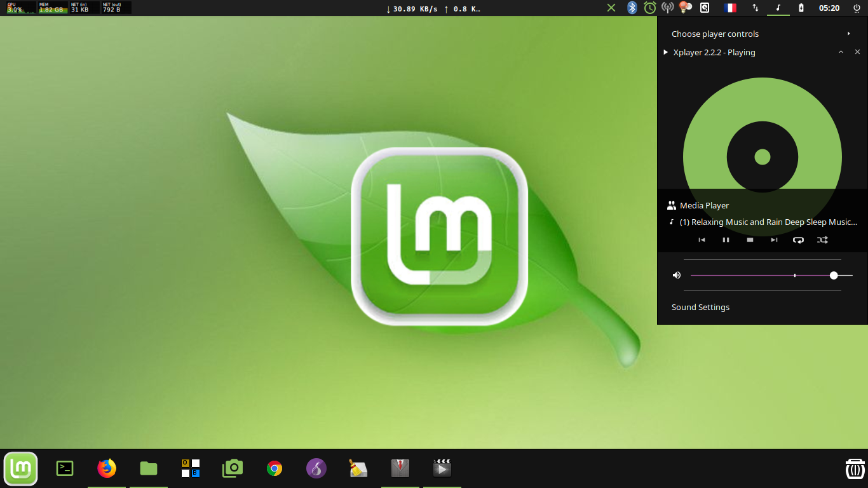This screenshot has width=868, height=488.
Task: Click the four-square OB grid launcher
Action: (x=191, y=468)
